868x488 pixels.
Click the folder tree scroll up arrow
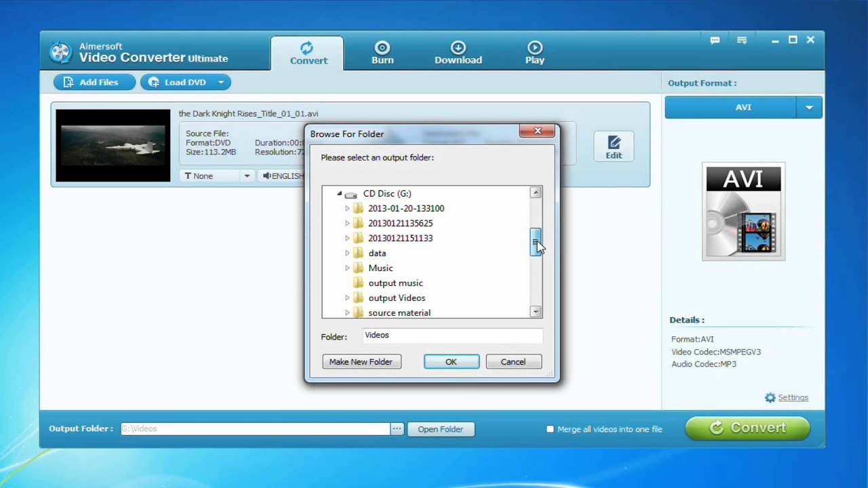tap(536, 193)
